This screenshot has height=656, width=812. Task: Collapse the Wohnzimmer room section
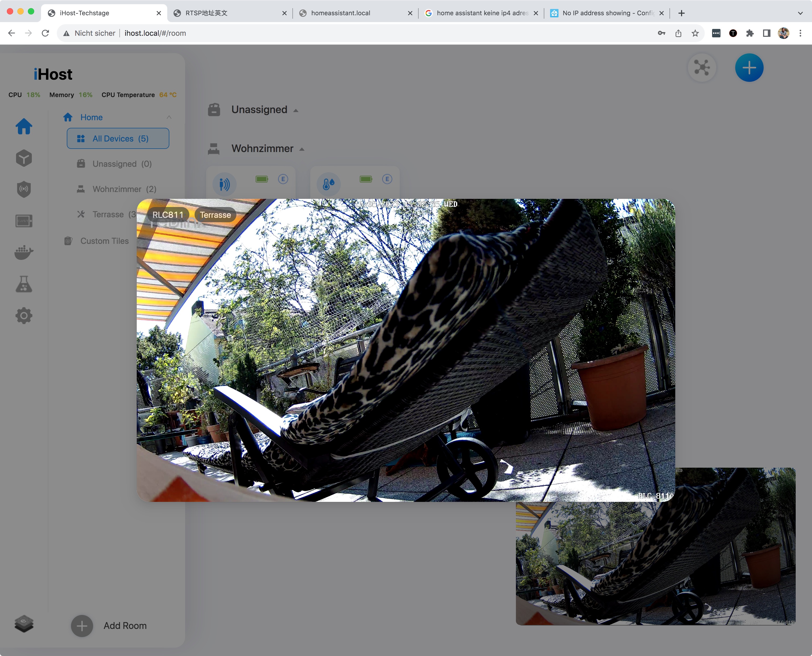[302, 149]
